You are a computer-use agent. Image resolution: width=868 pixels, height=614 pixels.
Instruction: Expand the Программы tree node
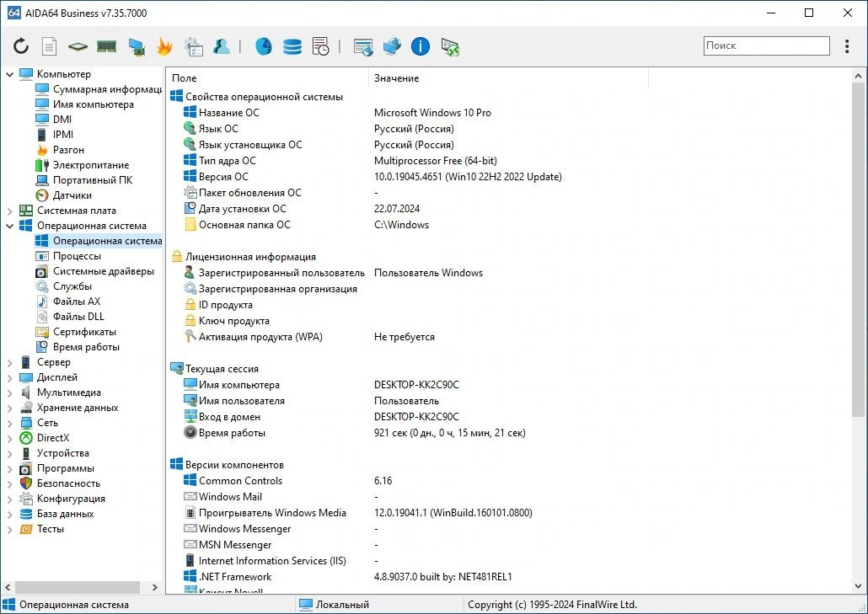pos(9,469)
